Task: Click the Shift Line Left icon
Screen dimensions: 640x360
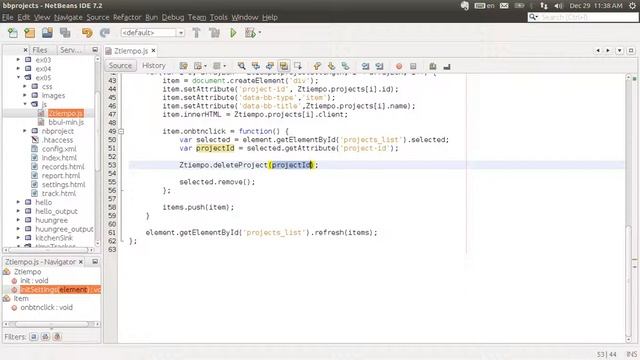Action: tap(365, 66)
